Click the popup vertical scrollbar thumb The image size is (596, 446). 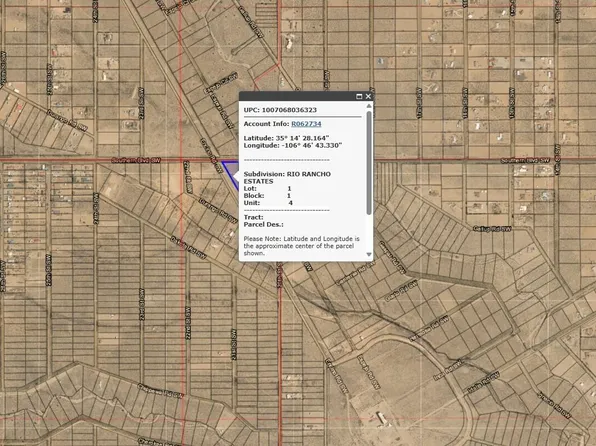coord(369,163)
